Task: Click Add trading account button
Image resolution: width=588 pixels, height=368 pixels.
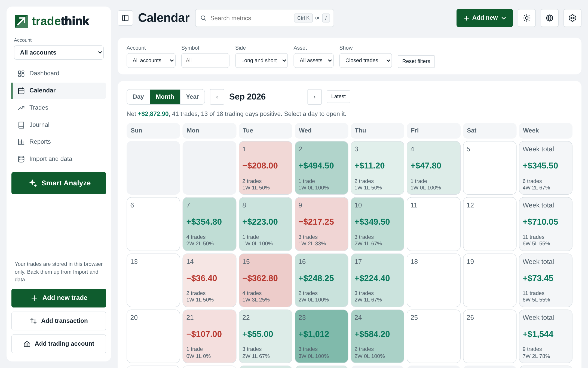Action: [59, 344]
